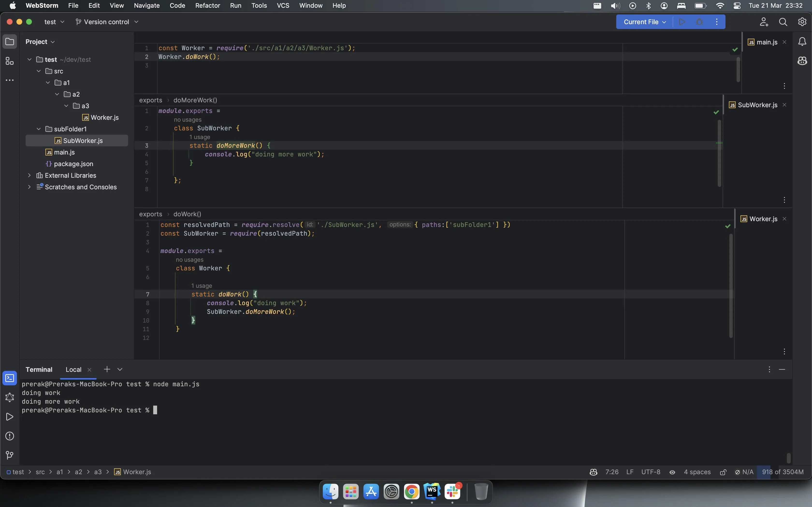Screen dimensions: 812x507
Task: Click the Version control button
Action: click(x=106, y=22)
